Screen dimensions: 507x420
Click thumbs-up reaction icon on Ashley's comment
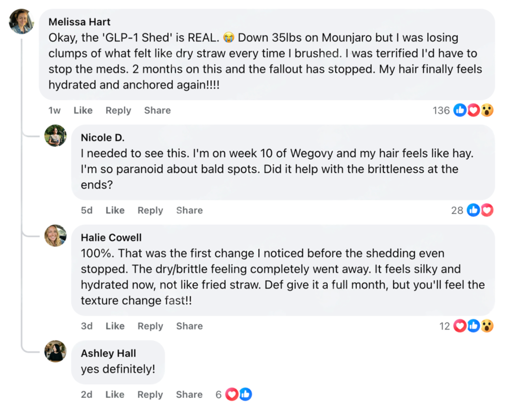[x=245, y=394]
